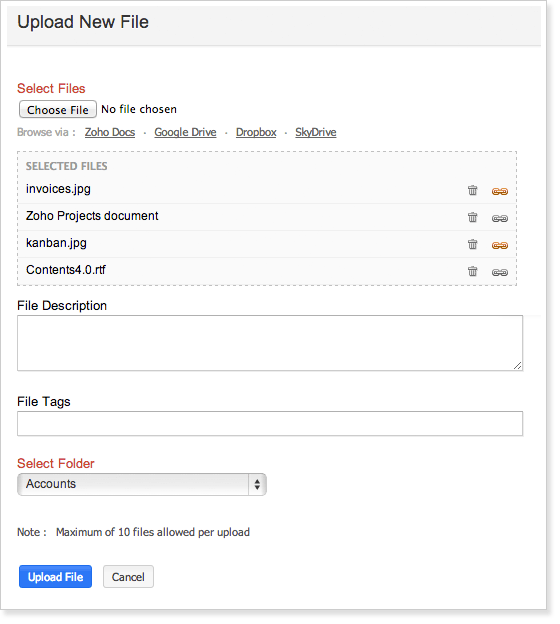Cancel the file upload dialog

[x=128, y=577]
